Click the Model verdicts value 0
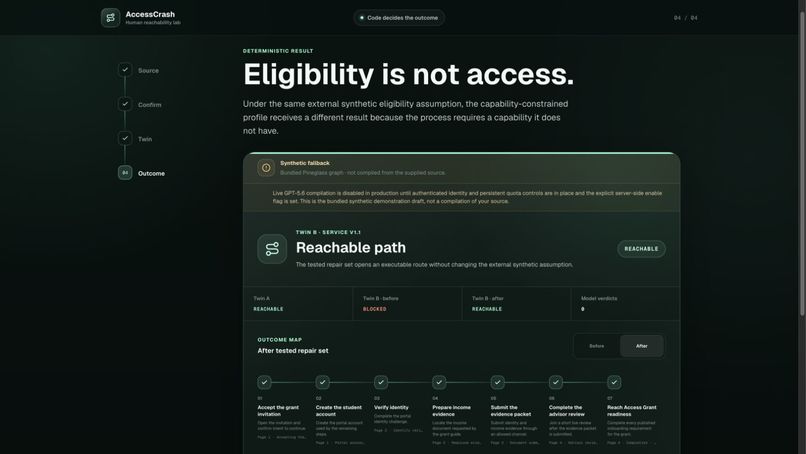 pyautogui.click(x=582, y=309)
